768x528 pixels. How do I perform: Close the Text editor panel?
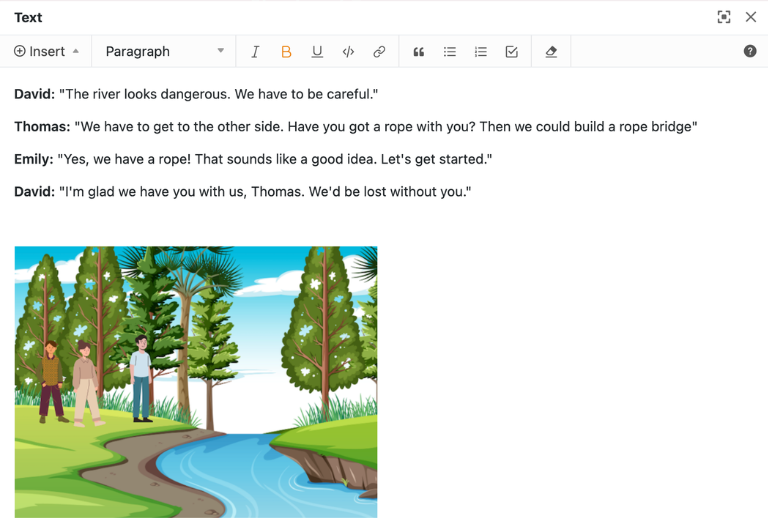click(751, 17)
